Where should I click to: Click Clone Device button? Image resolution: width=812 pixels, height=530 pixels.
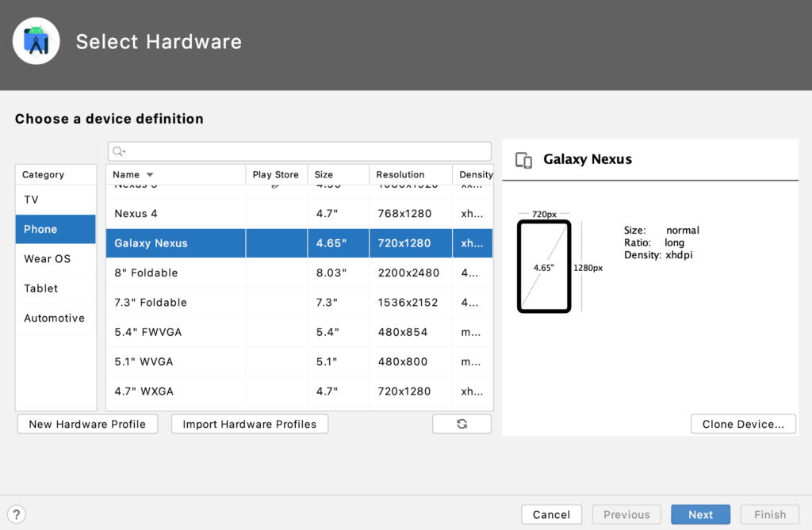pos(743,424)
